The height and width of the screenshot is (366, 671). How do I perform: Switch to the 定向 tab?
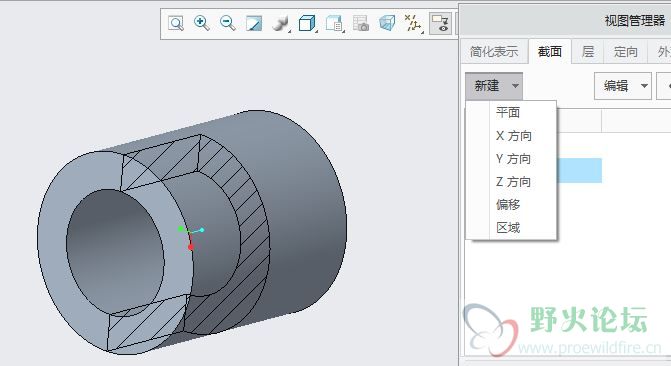pyautogui.click(x=626, y=52)
